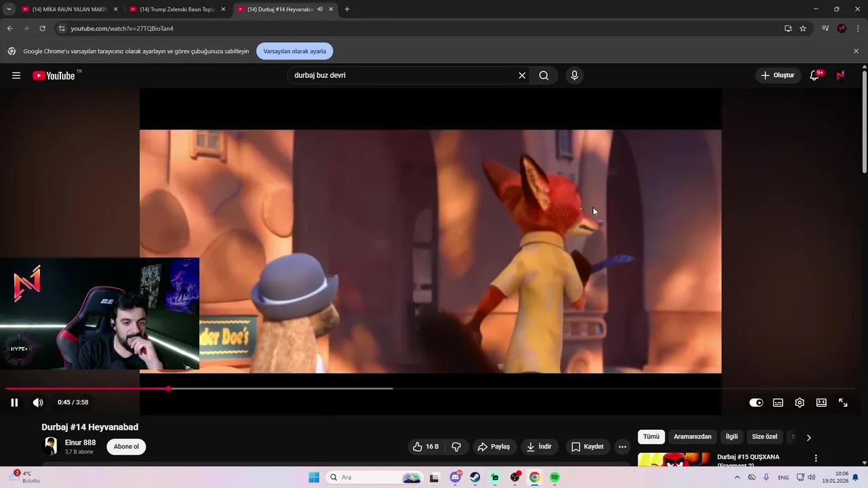Mute the video volume
The width and height of the screenshot is (868, 488).
coord(38,403)
